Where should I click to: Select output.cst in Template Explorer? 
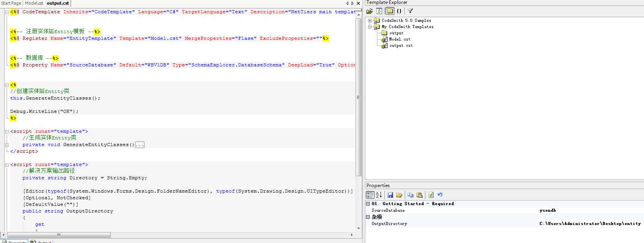pyautogui.click(x=401, y=45)
